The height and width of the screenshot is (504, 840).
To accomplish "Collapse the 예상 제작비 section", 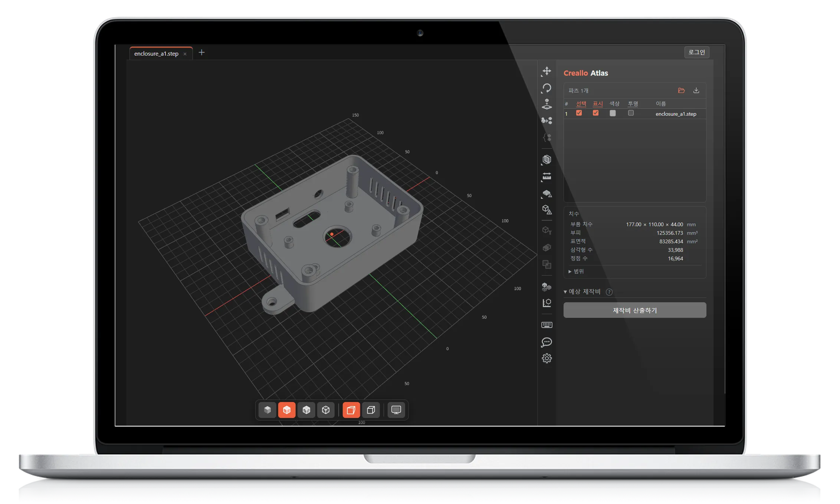I will pyautogui.click(x=582, y=292).
